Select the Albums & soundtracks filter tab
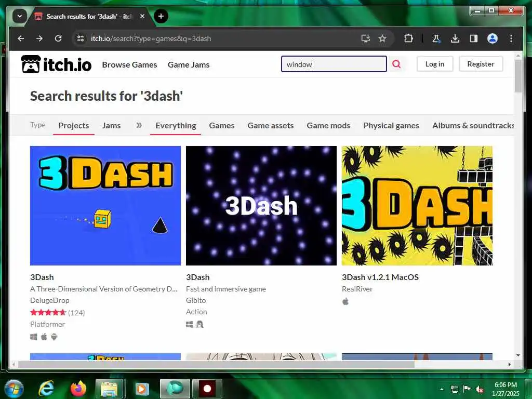The height and width of the screenshot is (399, 532). [x=473, y=126]
